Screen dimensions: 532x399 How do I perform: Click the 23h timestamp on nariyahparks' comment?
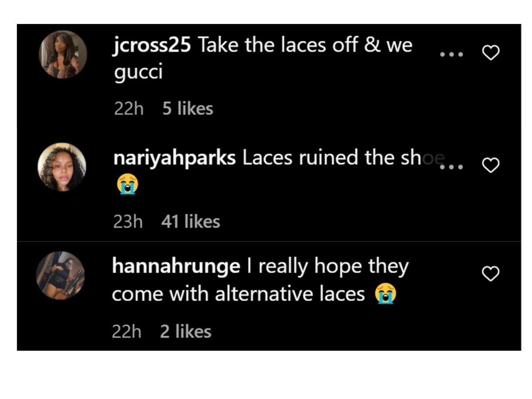coord(128,221)
